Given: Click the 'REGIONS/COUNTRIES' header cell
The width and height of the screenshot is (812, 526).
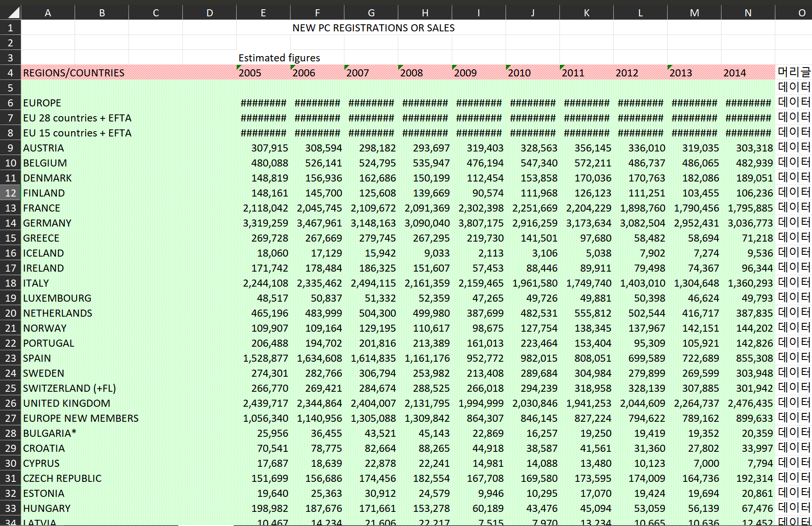Looking at the screenshot, I should pyautogui.click(x=74, y=73).
